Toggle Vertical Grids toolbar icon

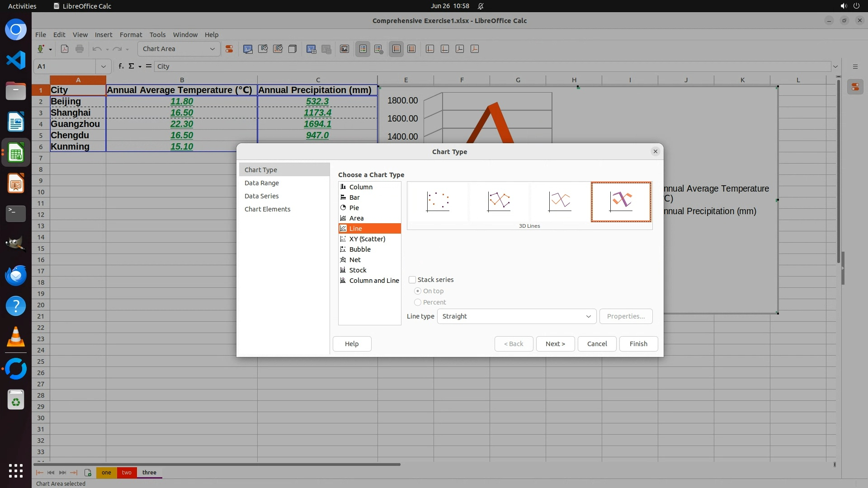click(411, 49)
